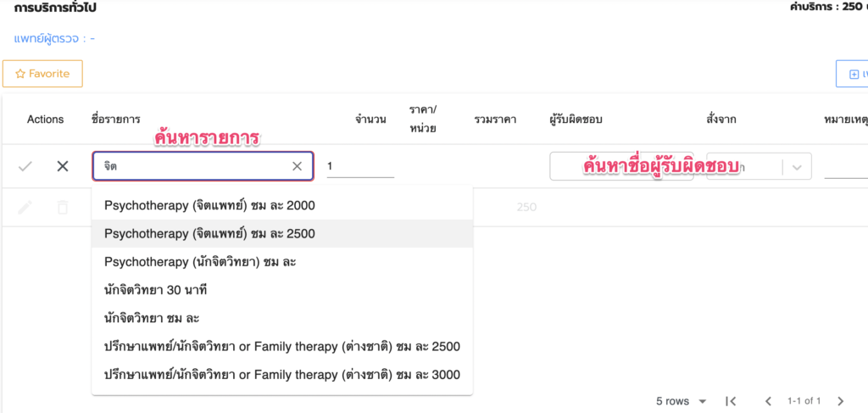Clear the search text in item name field
Viewport: 868px width, 413px height.
(x=297, y=166)
